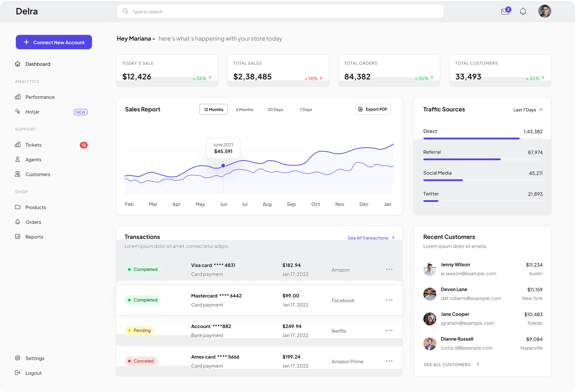575x392 pixels.
Task: Open the Performance analytics icon in sidebar
Action: [x=18, y=97]
